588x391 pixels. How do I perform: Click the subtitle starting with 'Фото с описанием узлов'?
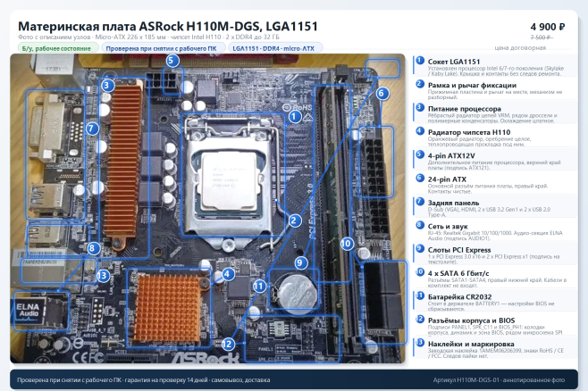148,37
